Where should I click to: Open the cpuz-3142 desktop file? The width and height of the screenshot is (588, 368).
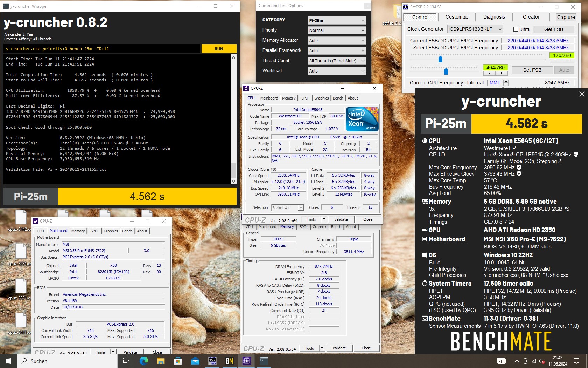(x=20, y=221)
